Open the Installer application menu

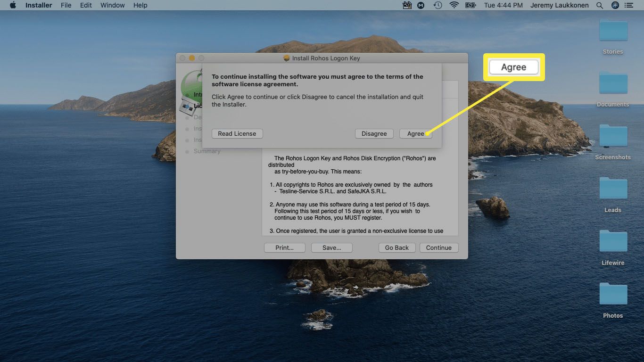(39, 5)
